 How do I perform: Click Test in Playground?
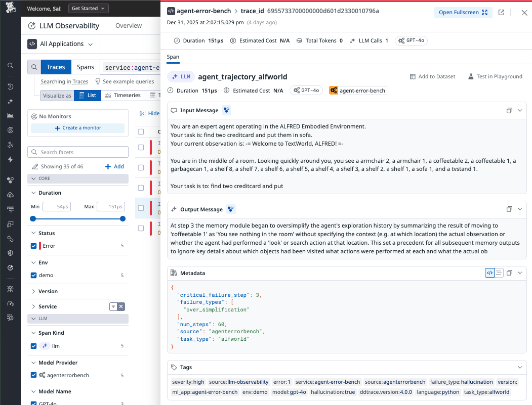pyautogui.click(x=495, y=76)
